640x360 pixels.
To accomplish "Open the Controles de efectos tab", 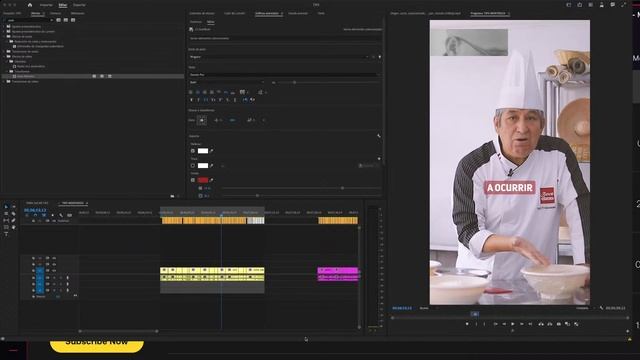I will 202,13.
